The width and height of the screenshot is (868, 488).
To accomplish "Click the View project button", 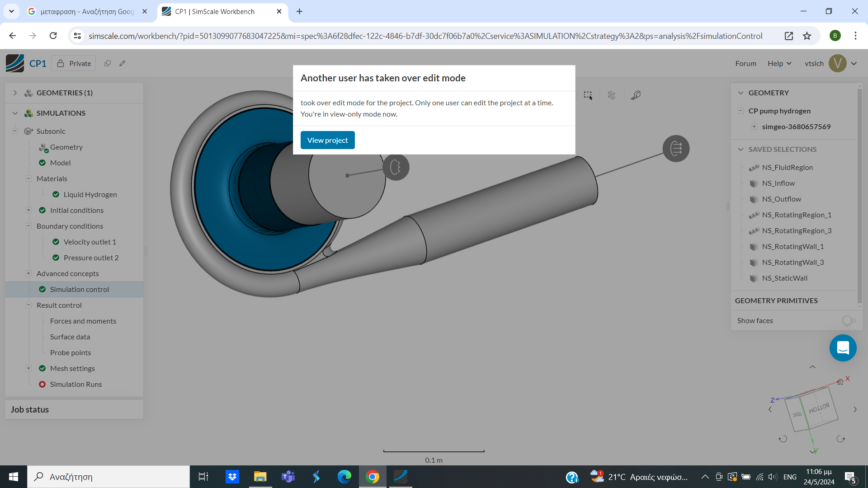I will point(327,140).
